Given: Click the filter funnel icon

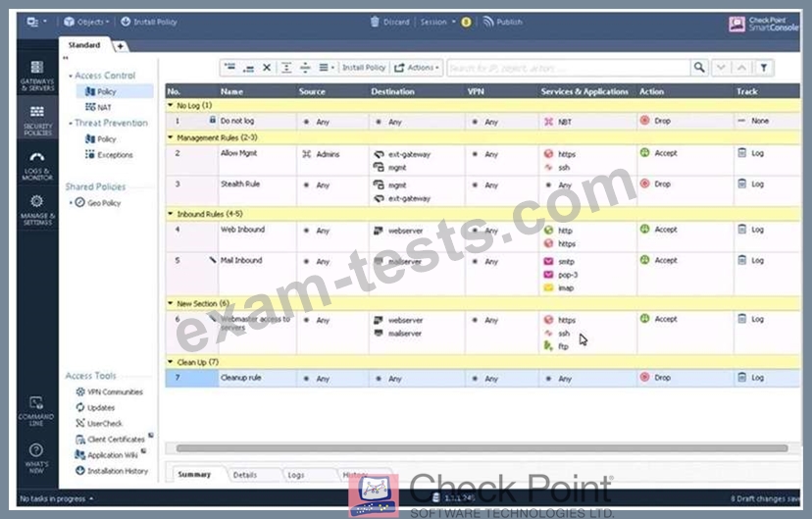Looking at the screenshot, I should [x=764, y=68].
